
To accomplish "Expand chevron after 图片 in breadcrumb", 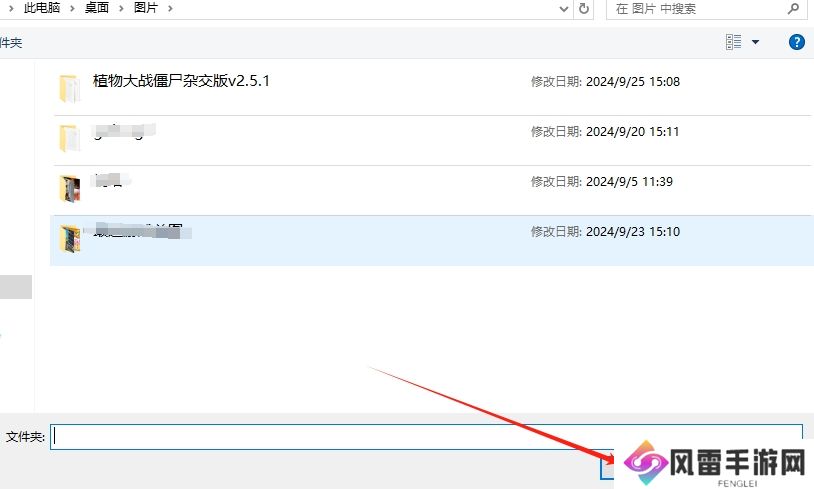I will coord(170,8).
